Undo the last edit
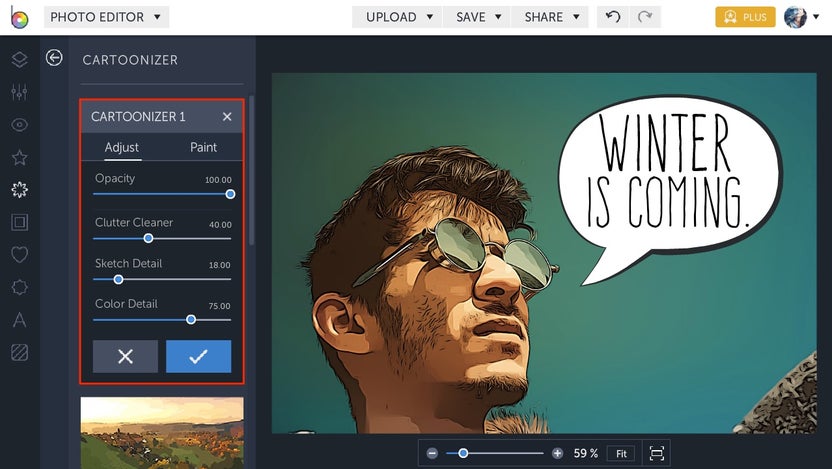Screen dimensions: 832x469 pyautogui.click(x=613, y=17)
